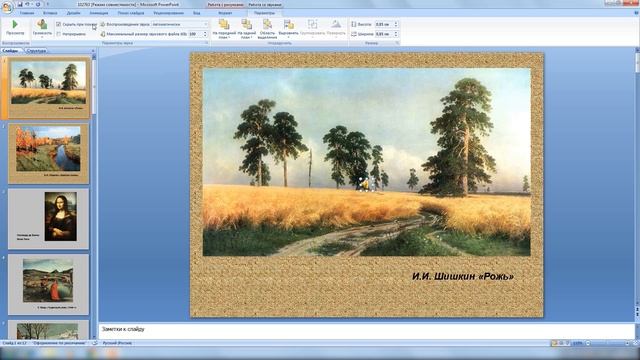The width and height of the screenshot is (640, 360).
Task: Open the round Office button menu
Action: (x=7, y=7)
